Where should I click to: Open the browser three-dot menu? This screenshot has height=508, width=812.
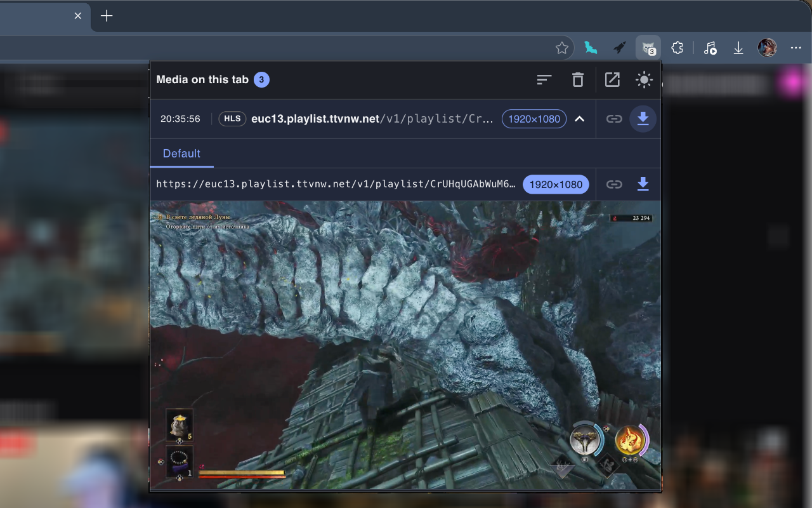(x=796, y=48)
